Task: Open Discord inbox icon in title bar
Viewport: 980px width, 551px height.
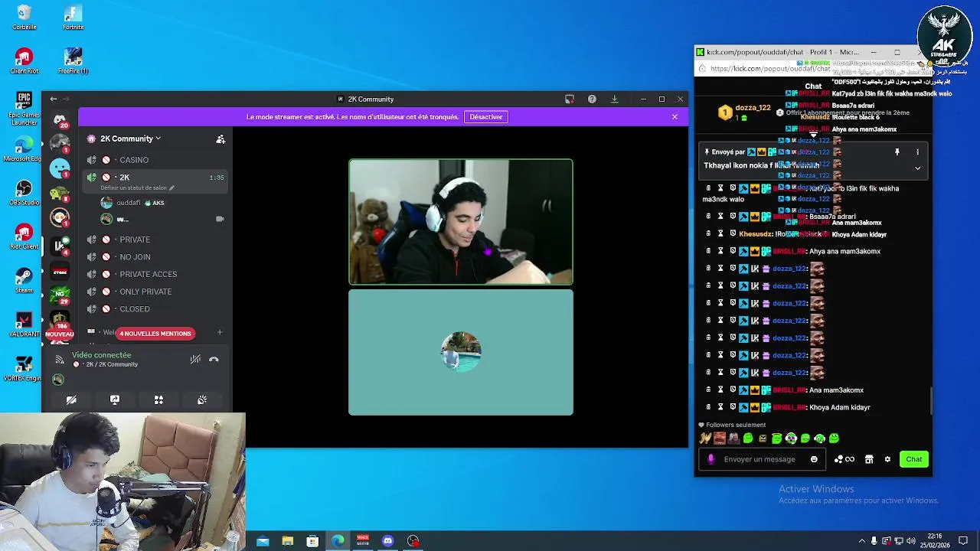Action: [570, 99]
